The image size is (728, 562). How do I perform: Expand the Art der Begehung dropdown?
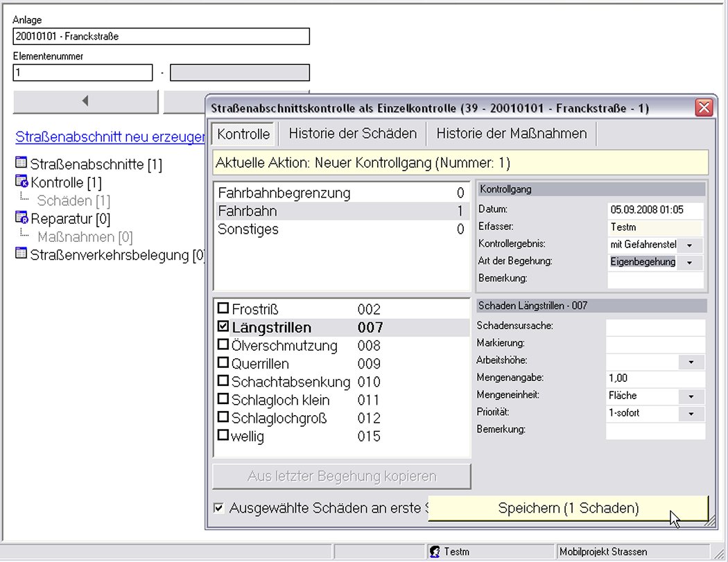[689, 263]
